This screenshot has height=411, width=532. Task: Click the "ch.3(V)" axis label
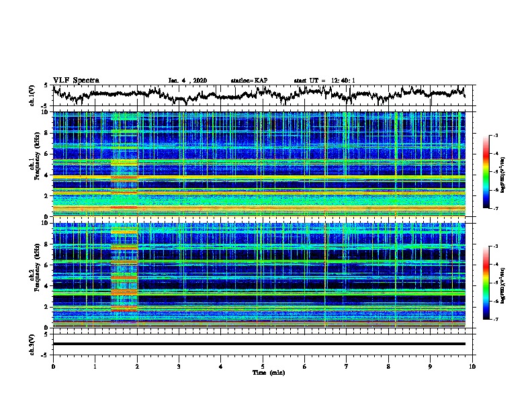click(32, 345)
